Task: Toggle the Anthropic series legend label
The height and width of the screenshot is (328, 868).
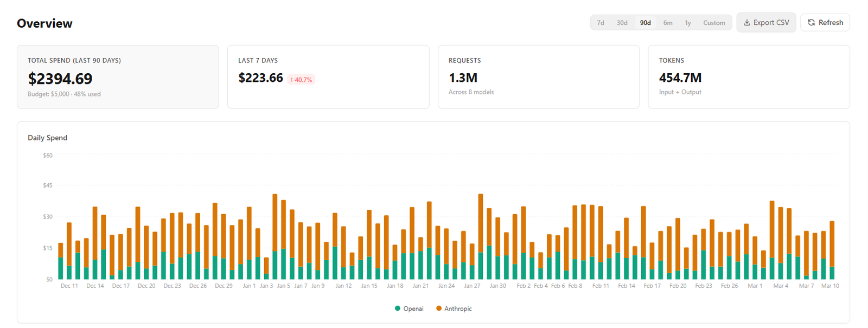Action: pyautogui.click(x=458, y=308)
